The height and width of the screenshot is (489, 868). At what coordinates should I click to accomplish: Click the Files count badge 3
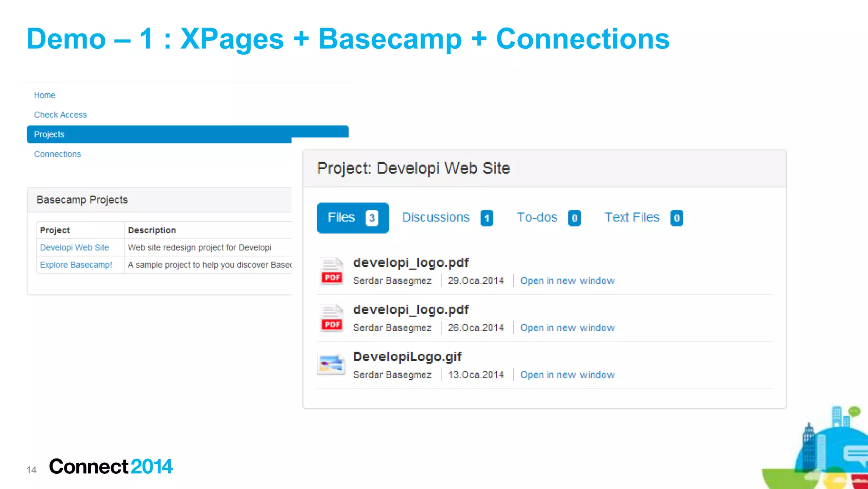click(372, 218)
